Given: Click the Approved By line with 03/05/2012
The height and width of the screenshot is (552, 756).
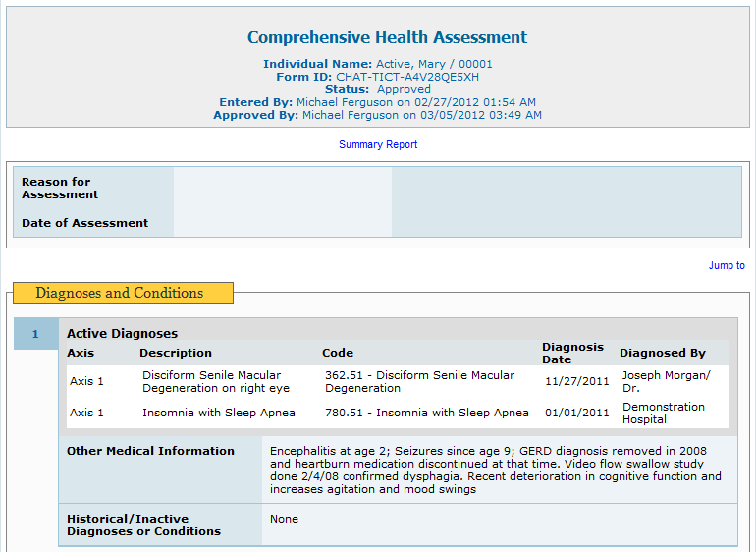Looking at the screenshot, I should (378, 115).
